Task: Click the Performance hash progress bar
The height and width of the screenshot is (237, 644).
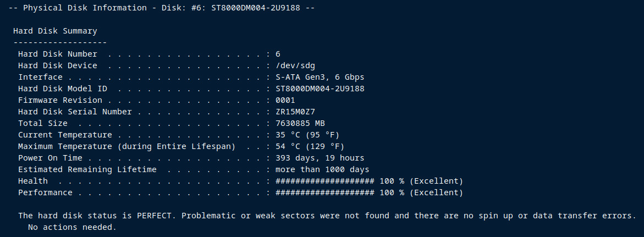Action: coord(325,192)
